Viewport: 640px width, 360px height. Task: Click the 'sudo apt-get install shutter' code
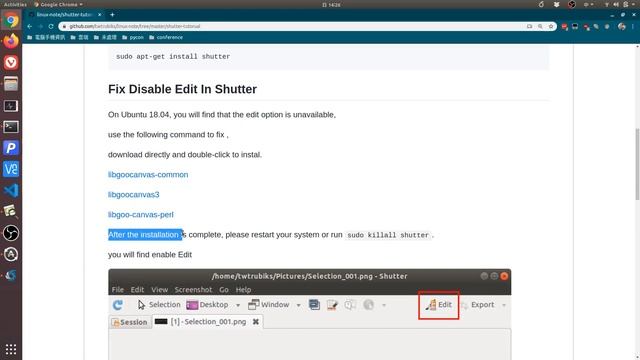coord(173,57)
